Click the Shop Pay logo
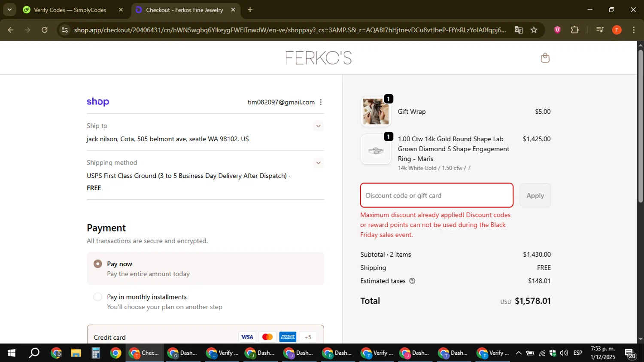 point(98,102)
